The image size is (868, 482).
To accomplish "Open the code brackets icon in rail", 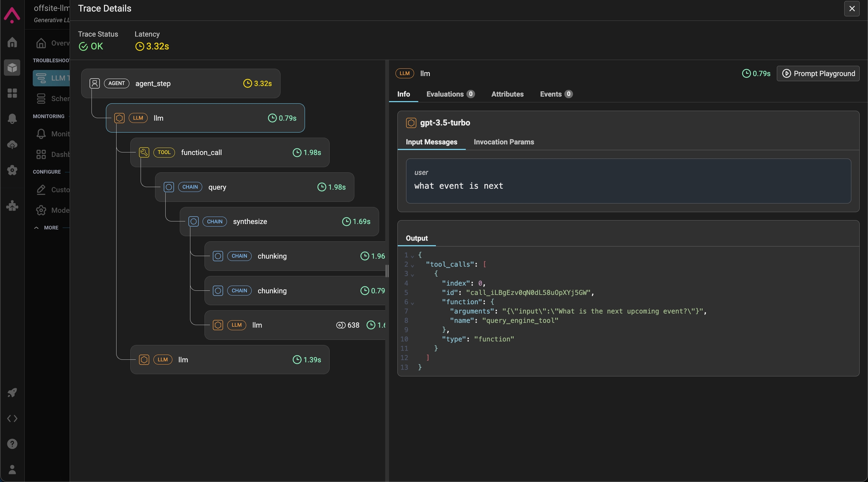I will (x=12, y=418).
